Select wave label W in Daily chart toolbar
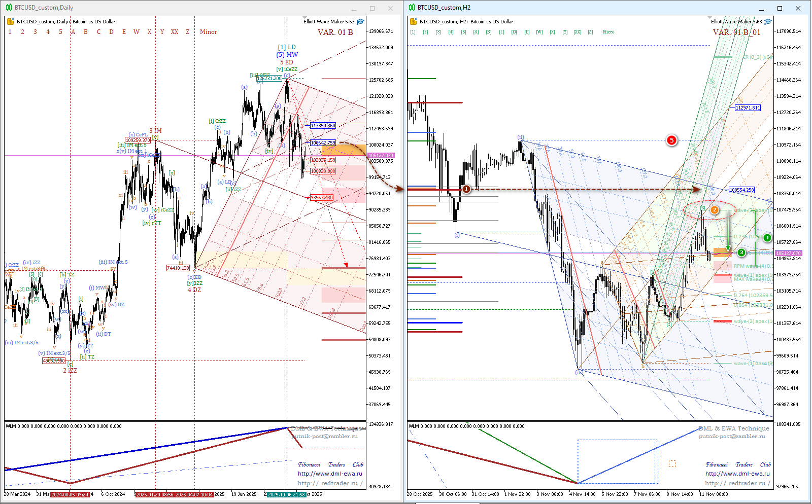 pyautogui.click(x=137, y=32)
